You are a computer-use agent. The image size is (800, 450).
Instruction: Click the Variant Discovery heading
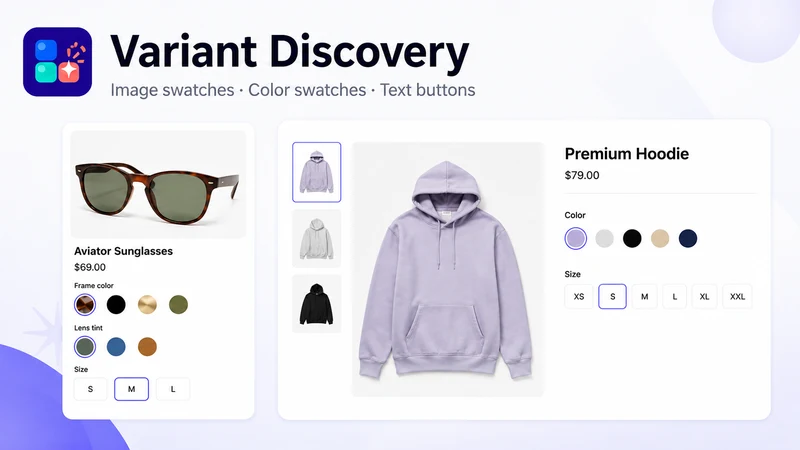pos(289,52)
